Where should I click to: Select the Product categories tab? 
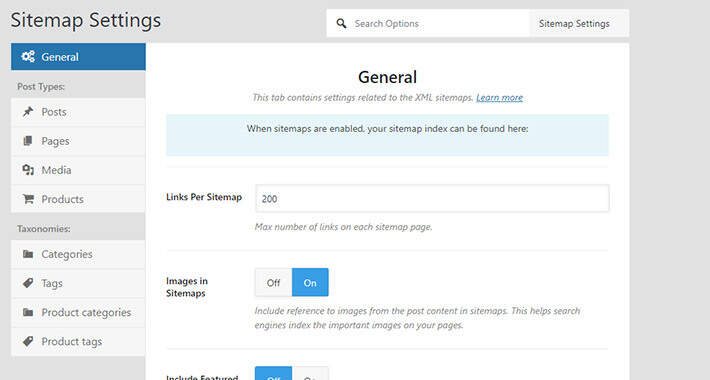point(78,312)
